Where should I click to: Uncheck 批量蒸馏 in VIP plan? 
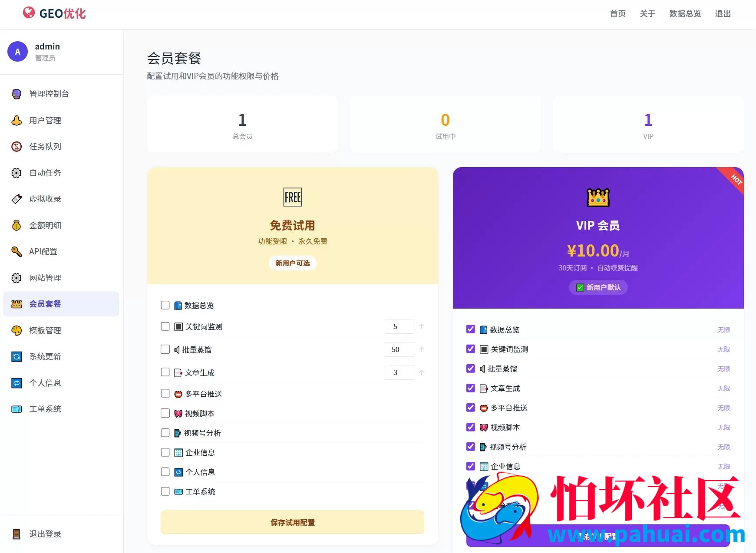click(471, 369)
